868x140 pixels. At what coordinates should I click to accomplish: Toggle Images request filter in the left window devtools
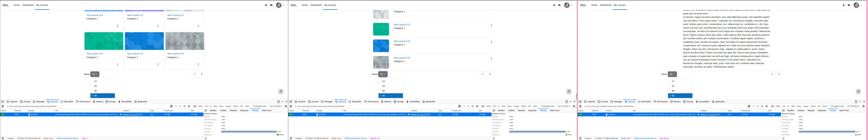click(x=228, y=106)
